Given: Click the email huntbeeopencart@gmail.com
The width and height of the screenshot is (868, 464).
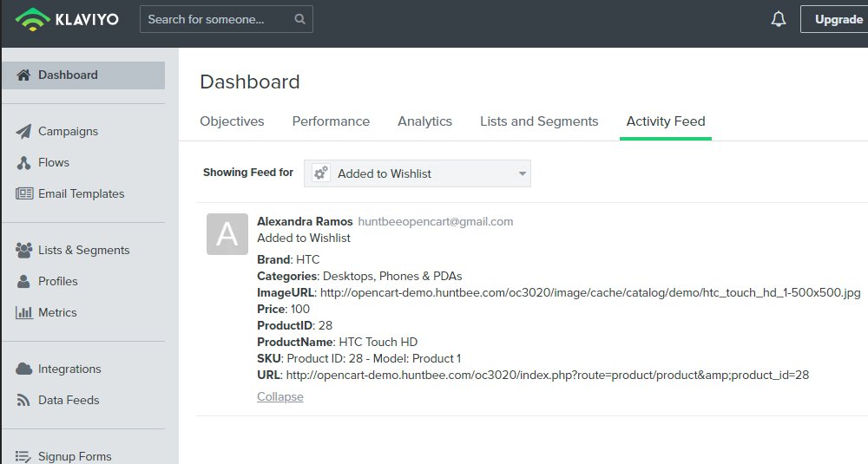Looking at the screenshot, I should (x=436, y=221).
